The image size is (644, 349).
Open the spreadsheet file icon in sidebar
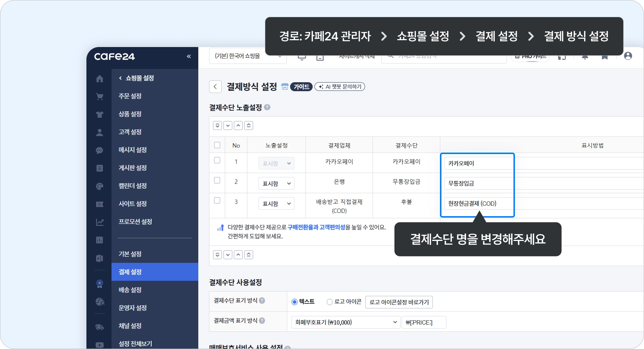(x=100, y=258)
